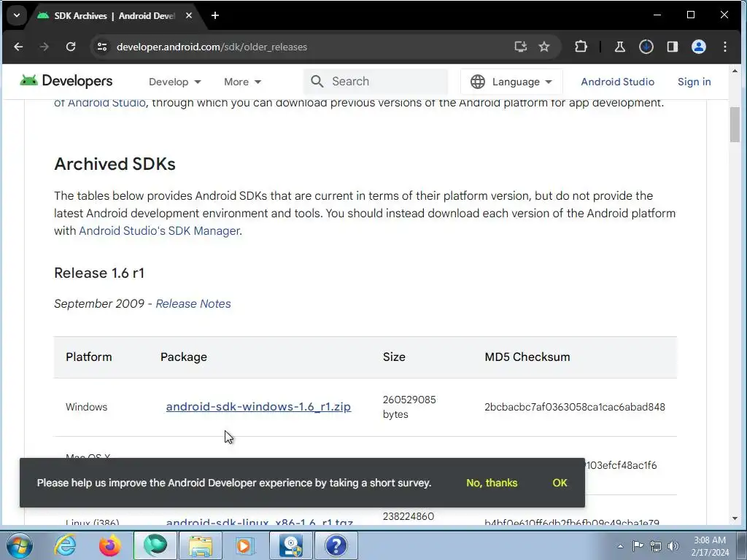Open Android Studio's SDK Manager link
This screenshot has width=747, height=560.
click(x=159, y=231)
